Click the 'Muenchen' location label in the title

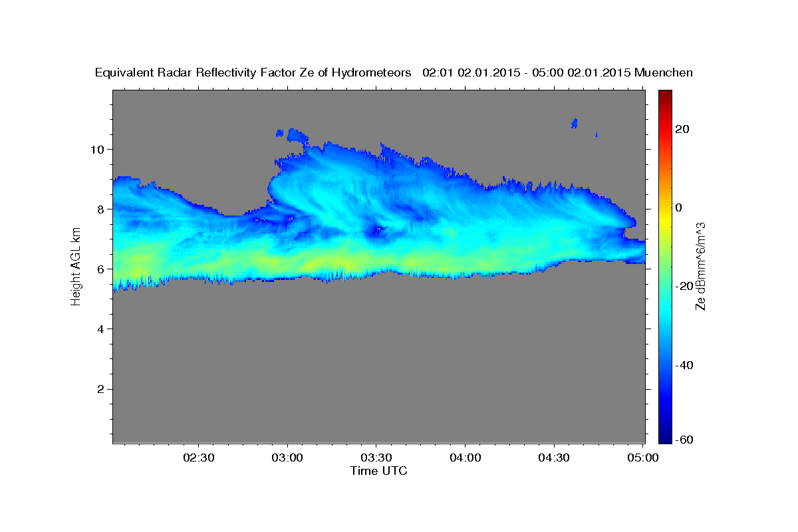tap(664, 72)
